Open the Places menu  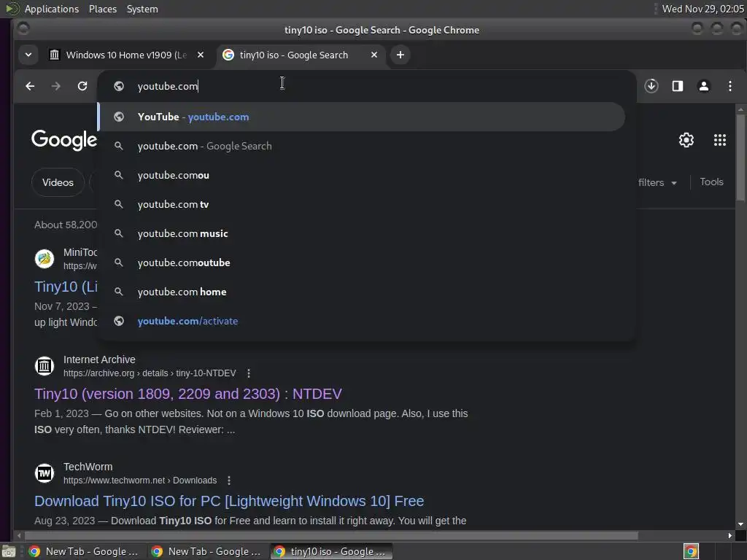tap(103, 9)
